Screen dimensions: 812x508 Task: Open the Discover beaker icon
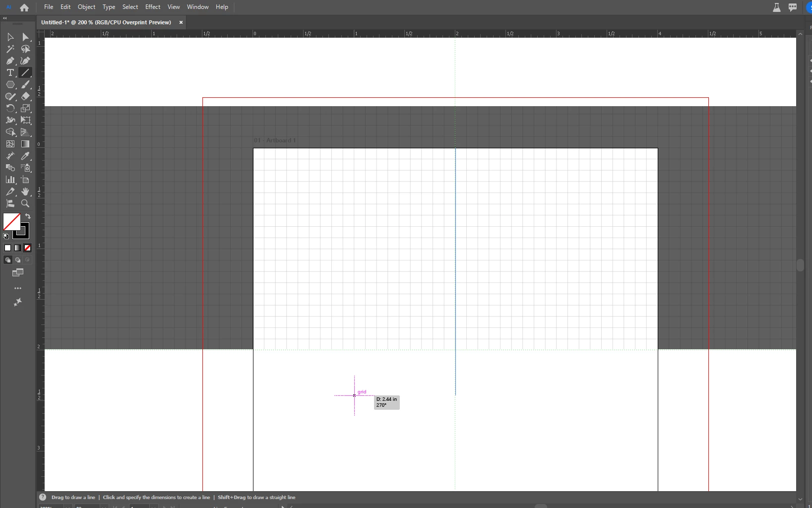pos(777,7)
